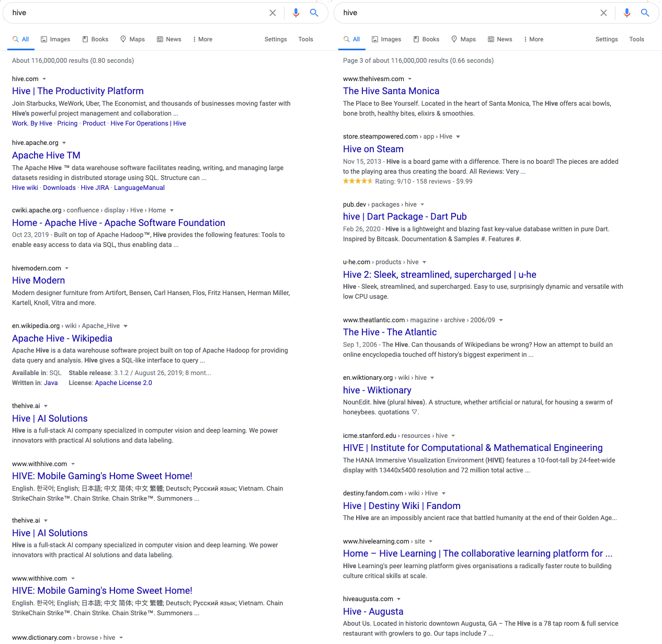Open 'HIVE | Institute for Computational & Mathematical Engineering'

(473, 448)
